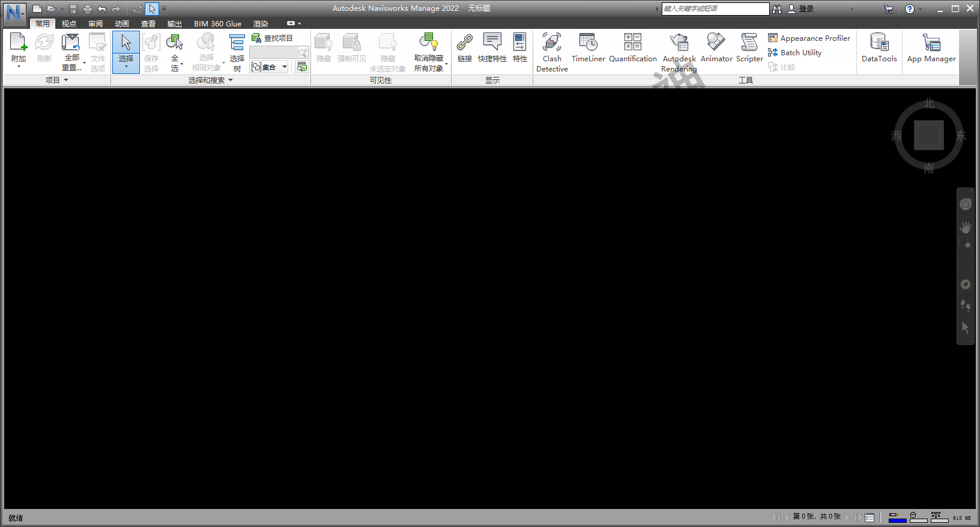
Task: Open the 渲染 ribbon tab
Action: click(261, 23)
